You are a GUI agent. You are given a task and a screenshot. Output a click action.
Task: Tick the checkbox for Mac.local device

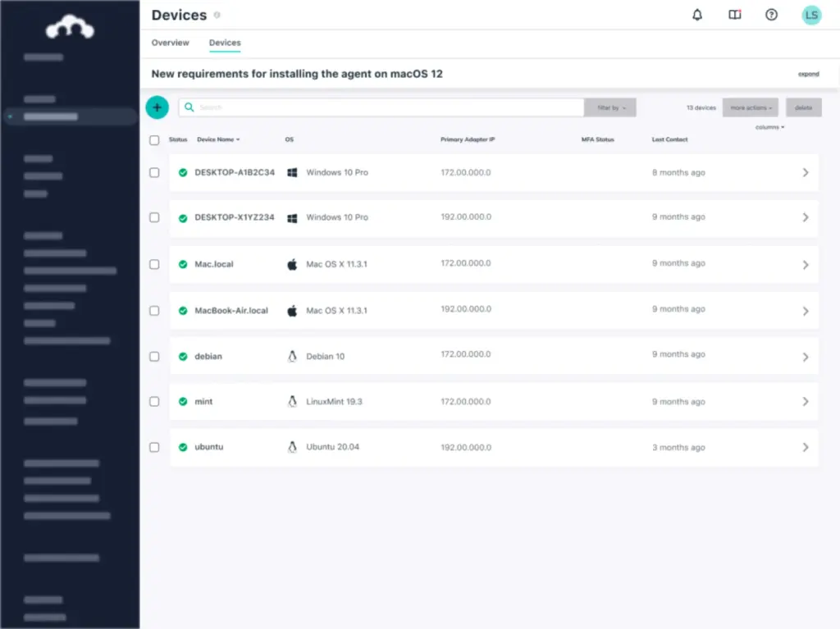click(154, 264)
